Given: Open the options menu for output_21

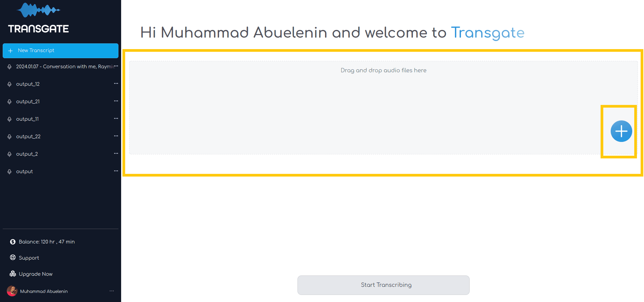Looking at the screenshot, I should tap(116, 101).
